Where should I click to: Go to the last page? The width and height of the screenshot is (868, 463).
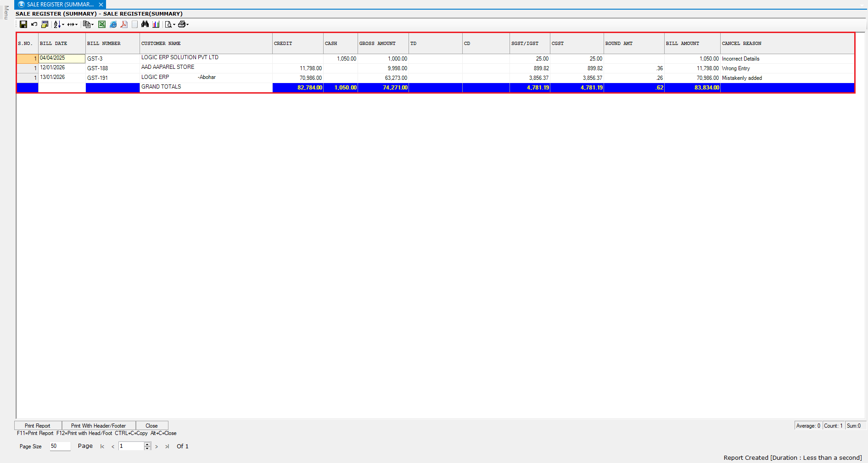[167, 446]
